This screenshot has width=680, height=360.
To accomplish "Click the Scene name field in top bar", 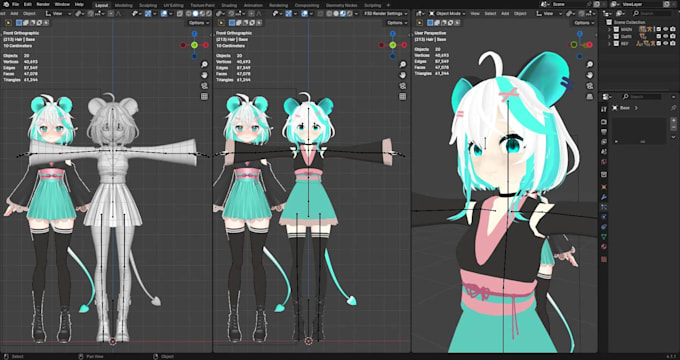I will pyautogui.click(x=569, y=4).
